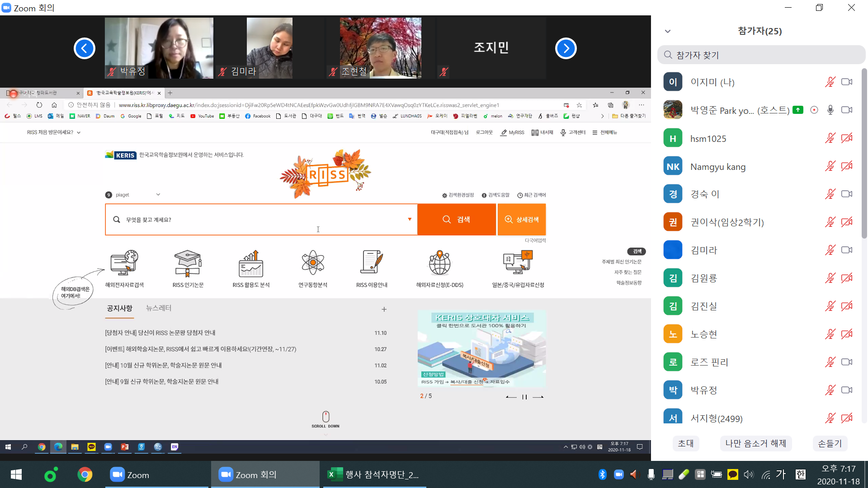Click the volume speaker tray icon
The height and width of the screenshot is (488, 868).
[749, 474]
